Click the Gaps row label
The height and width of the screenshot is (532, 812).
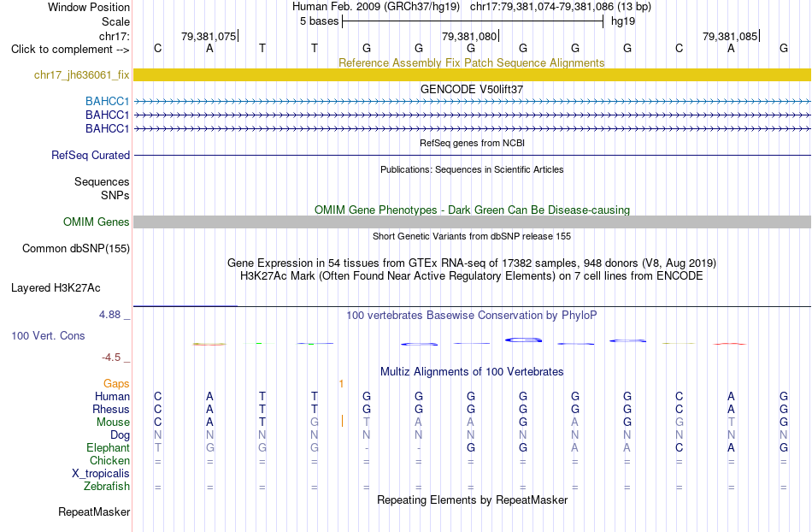[x=116, y=383]
